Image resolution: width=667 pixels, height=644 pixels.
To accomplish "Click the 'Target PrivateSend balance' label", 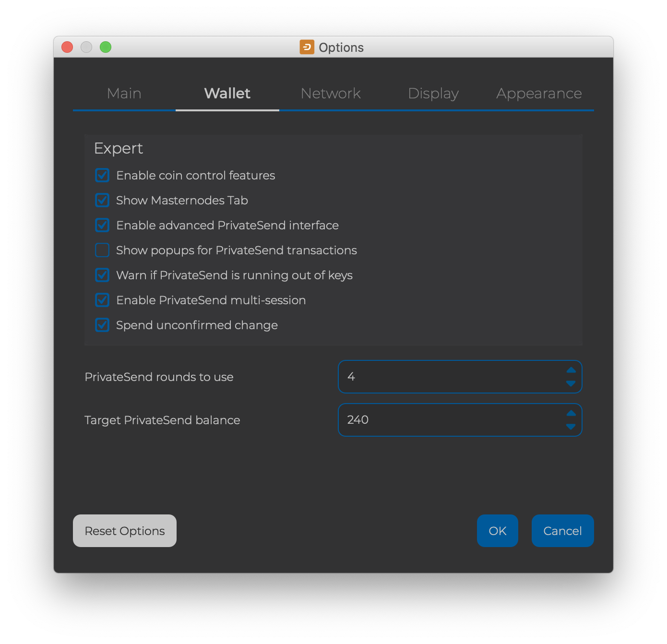I will point(162,420).
